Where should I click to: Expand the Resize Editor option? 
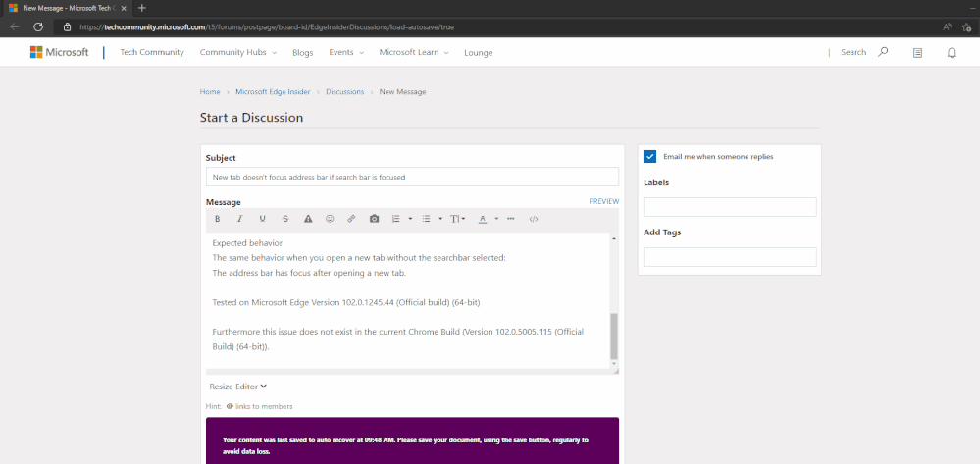click(x=238, y=387)
